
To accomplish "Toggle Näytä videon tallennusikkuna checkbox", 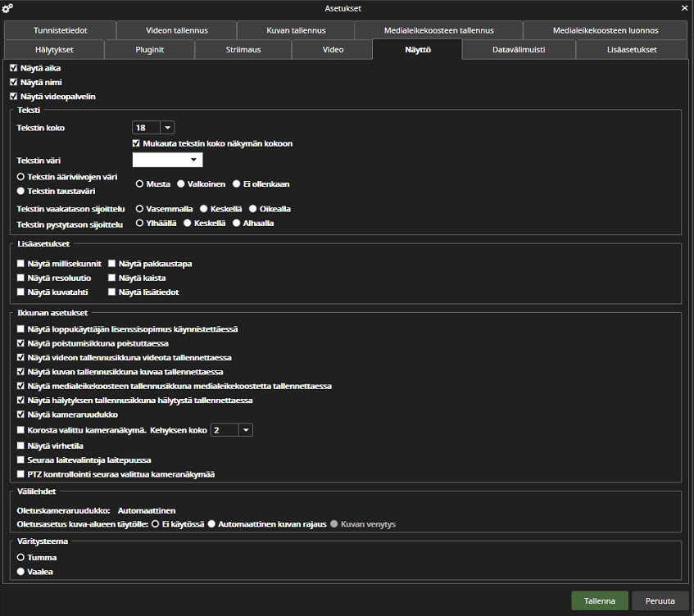I will 20,358.
